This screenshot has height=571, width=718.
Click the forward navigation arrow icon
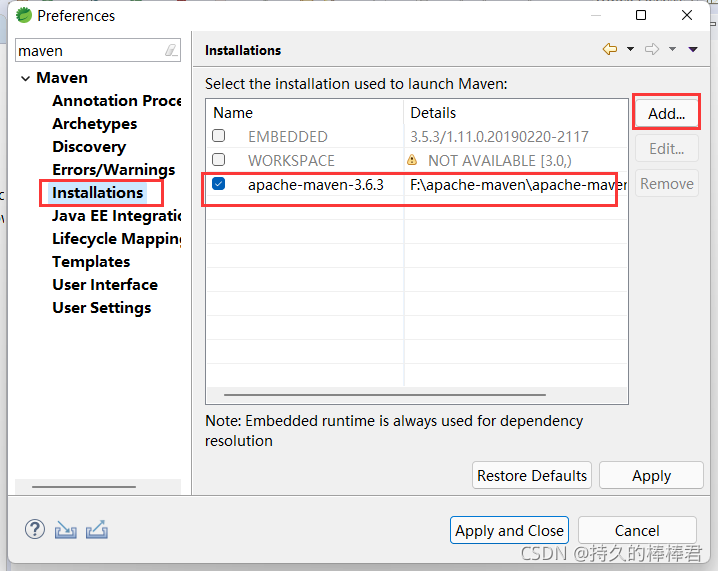point(652,49)
